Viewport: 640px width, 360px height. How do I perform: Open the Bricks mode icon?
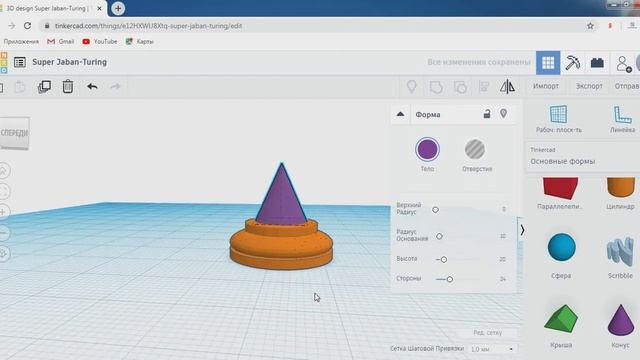click(x=597, y=62)
